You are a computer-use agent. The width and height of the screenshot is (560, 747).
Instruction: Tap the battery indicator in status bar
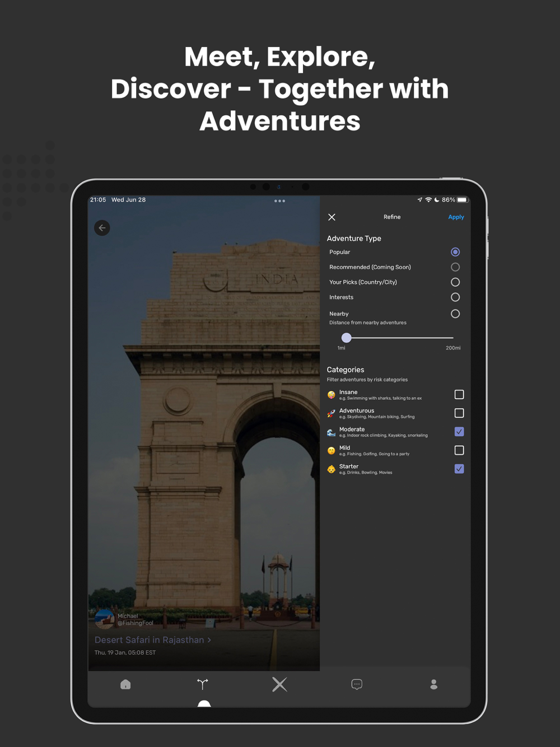point(463,200)
